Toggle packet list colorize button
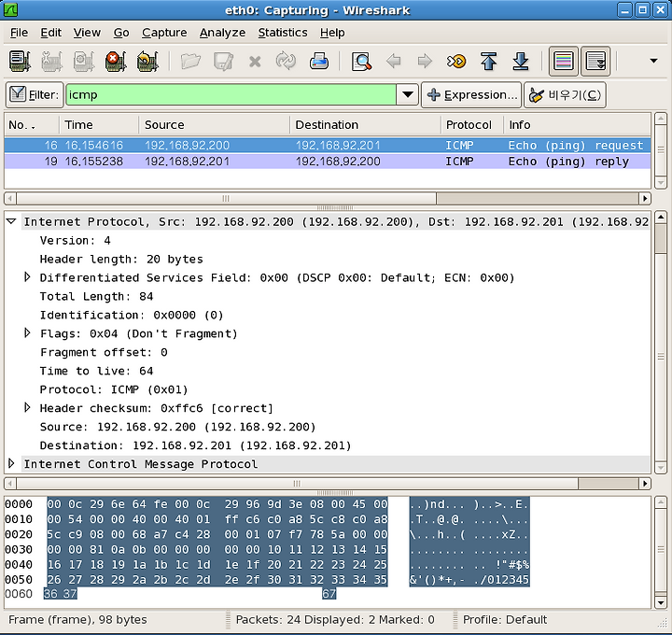Screen dimensions: 672x635 pos(564,62)
